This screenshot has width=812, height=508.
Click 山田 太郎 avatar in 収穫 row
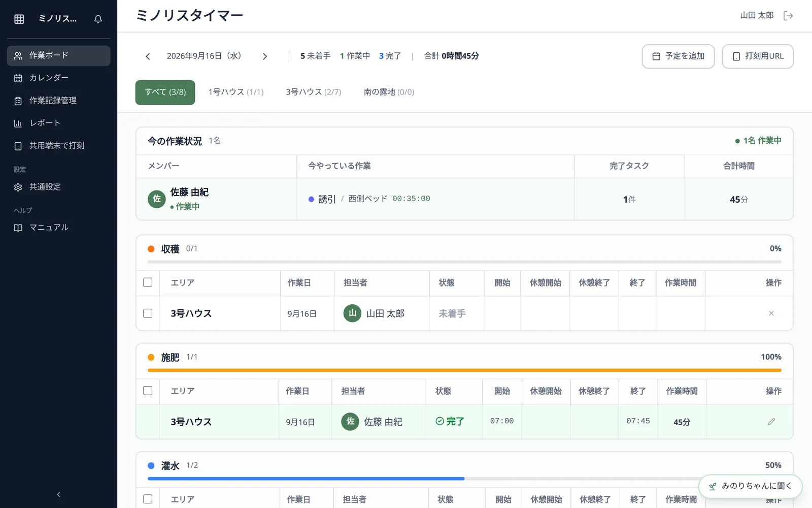[352, 313]
